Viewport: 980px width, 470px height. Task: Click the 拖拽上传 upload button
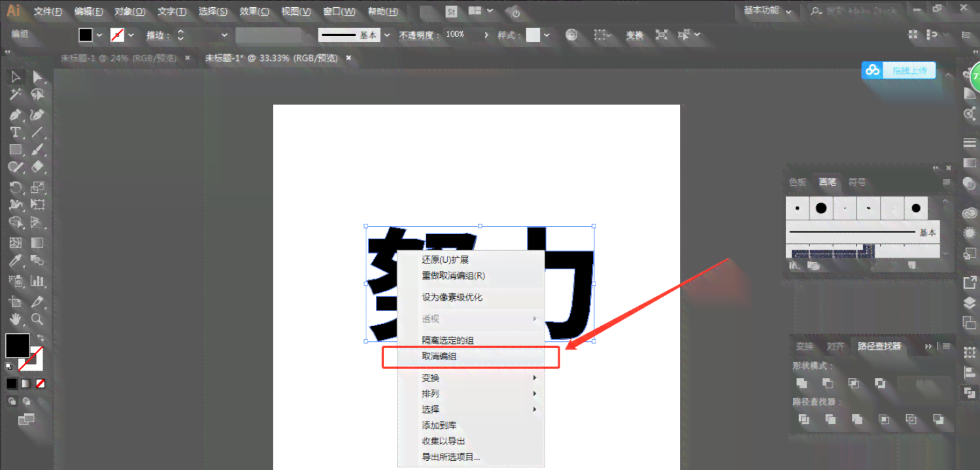[x=899, y=71]
